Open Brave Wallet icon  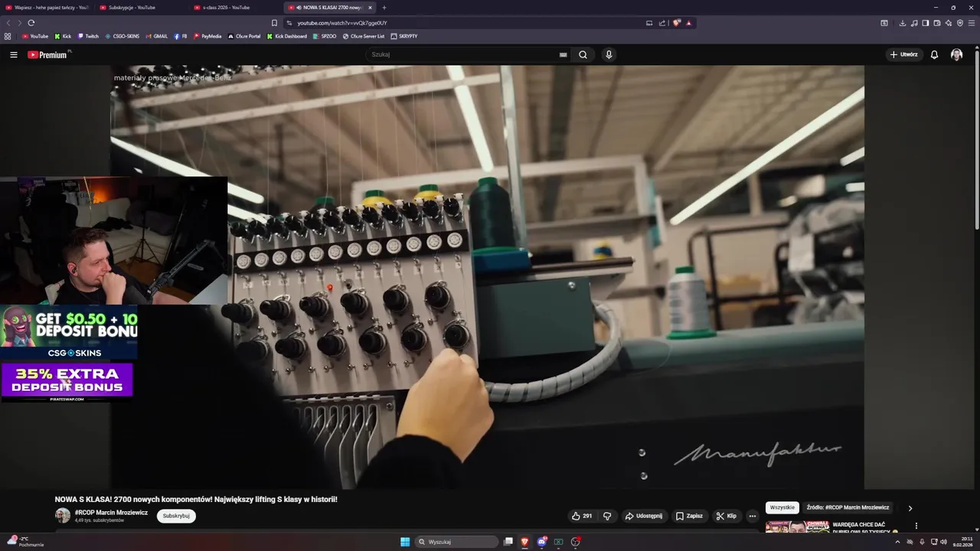(937, 23)
